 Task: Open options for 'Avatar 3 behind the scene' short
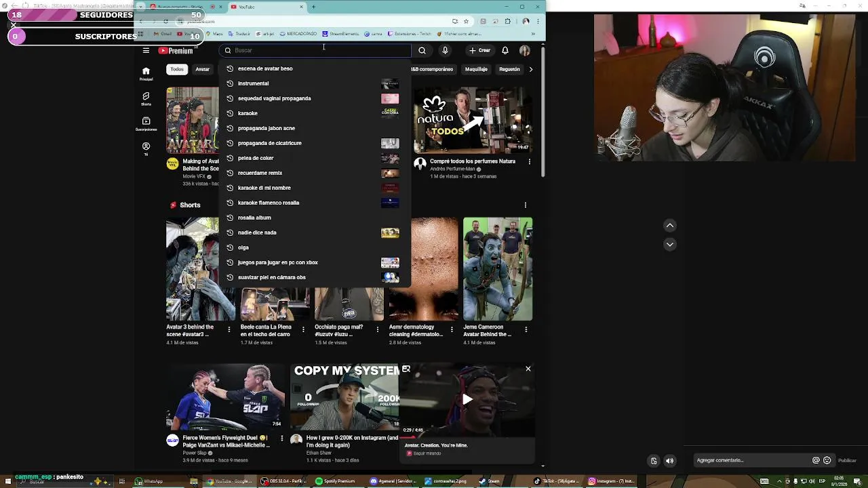(x=229, y=329)
